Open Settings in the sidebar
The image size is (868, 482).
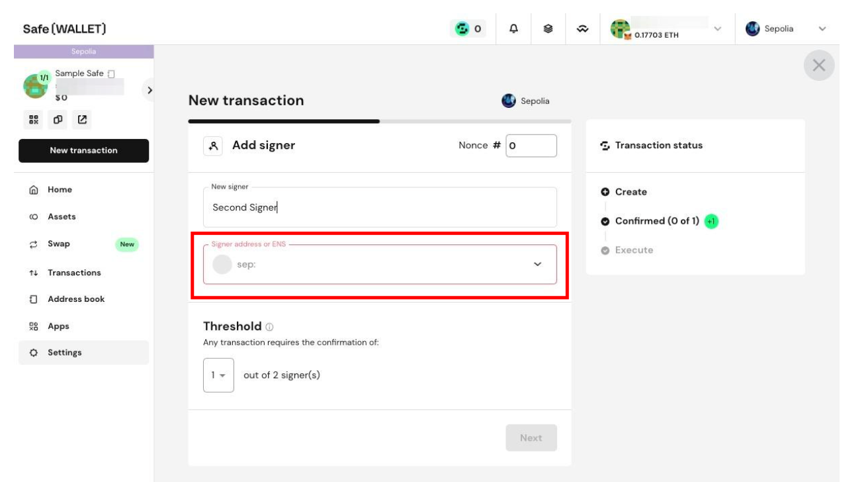click(x=83, y=352)
